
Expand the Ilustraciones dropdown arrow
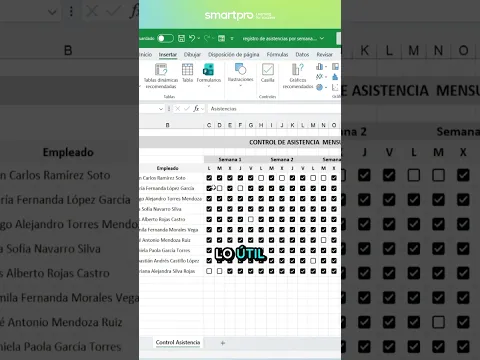tap(241, 86)
